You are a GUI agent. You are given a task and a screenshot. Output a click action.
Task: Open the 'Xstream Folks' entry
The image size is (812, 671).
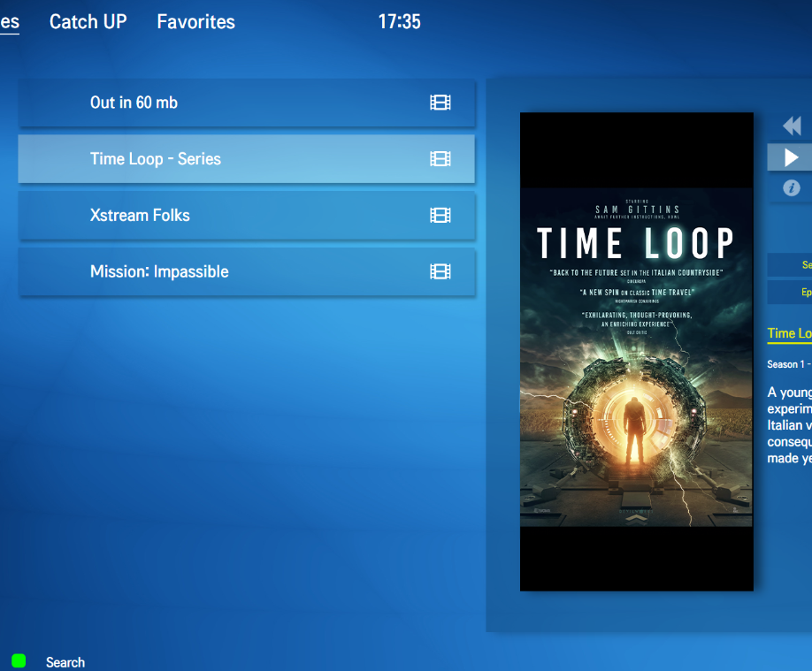[247, 216]
